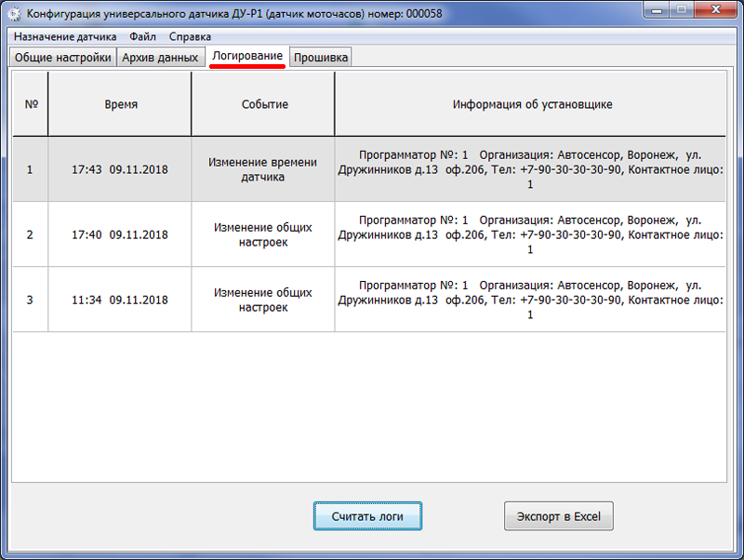Open the Назначение датчика menu

[x=65, y=36]
